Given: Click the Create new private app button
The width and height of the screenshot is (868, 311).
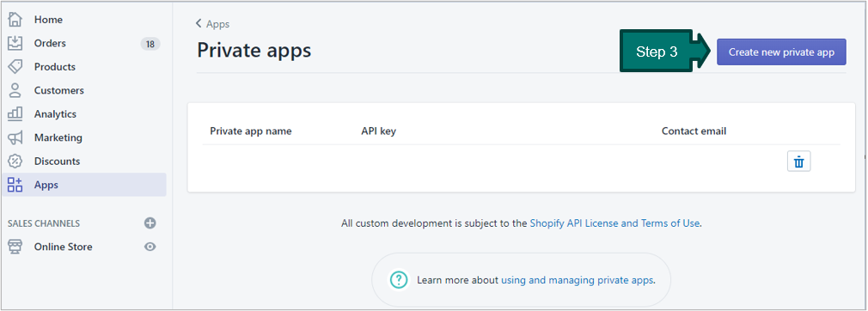Looking at the screenshot, I should tap(781, 52).
